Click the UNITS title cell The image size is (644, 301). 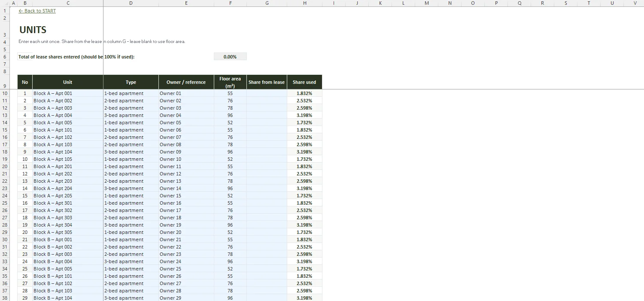tap(33, 30)
